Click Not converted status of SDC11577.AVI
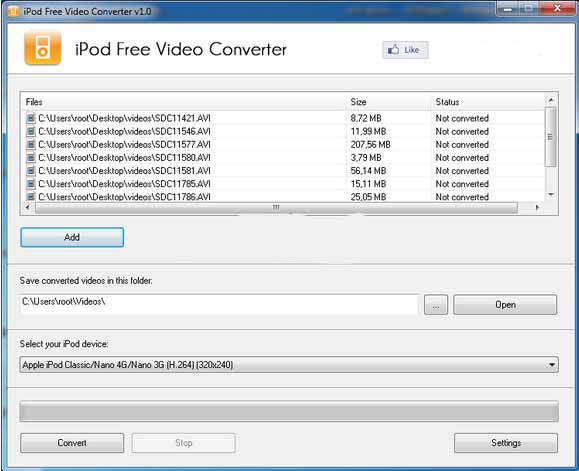579x471 pixels. (462, 144)
